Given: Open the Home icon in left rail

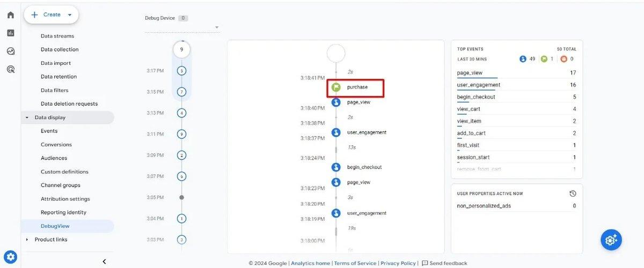Looking at the screenshot, I should (x=11, y=15).
